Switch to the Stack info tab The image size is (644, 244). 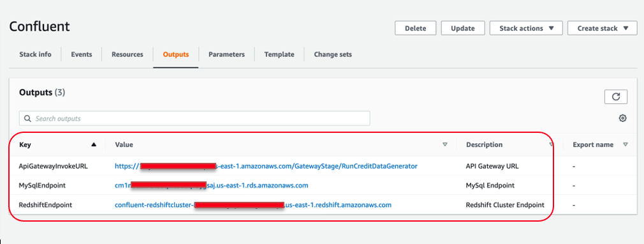(35, 54)
